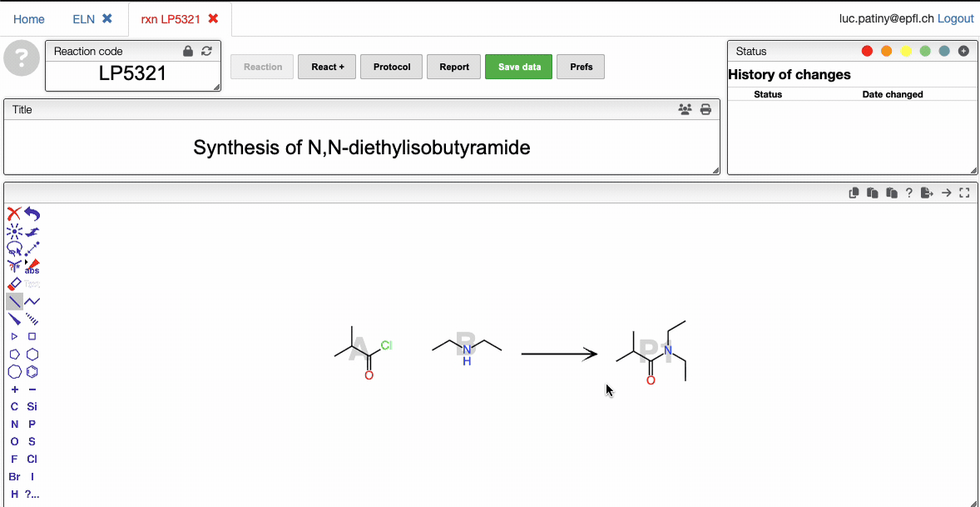The height and width of the screenshot is (507, 980).
Task: Expand the structure editor to fullscreen
Action: (x=965, y=192)
